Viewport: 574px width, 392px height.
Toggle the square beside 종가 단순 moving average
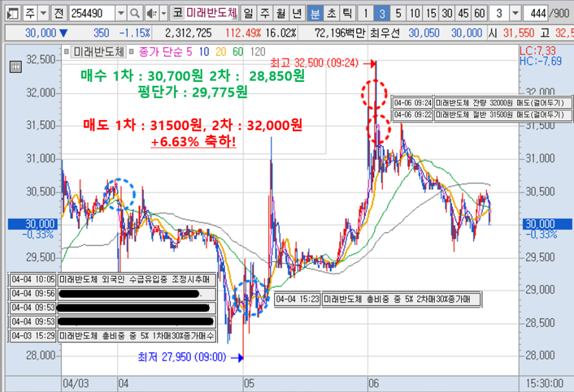click(131, 51)
